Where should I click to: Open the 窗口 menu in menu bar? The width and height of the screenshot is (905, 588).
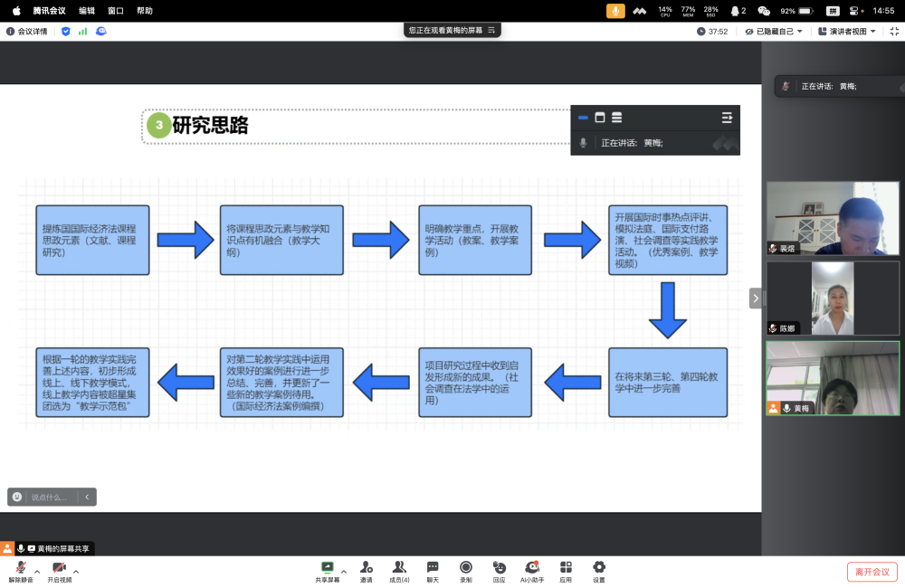point(116,11)
